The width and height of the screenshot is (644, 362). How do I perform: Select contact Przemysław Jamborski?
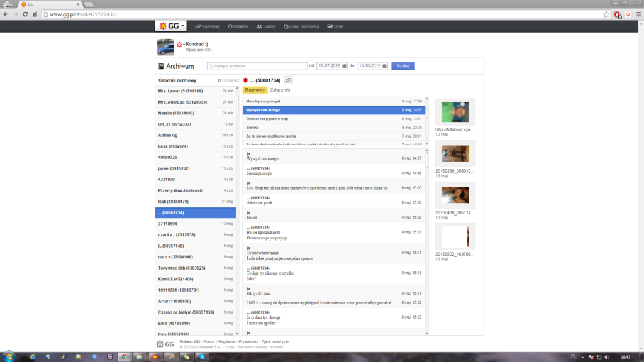click(196, 191)
